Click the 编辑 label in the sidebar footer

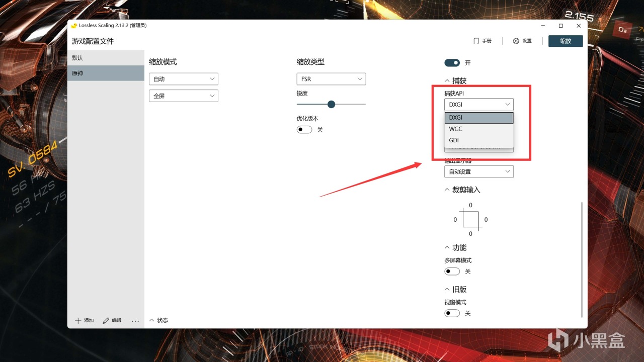click(117, 320)
